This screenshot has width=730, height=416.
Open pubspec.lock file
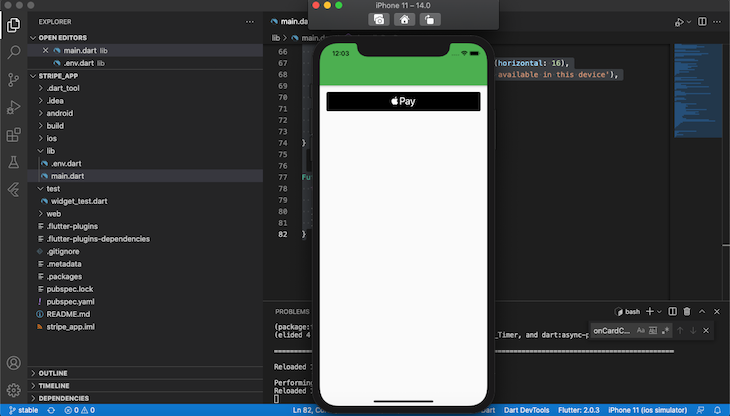click(69, 289)
